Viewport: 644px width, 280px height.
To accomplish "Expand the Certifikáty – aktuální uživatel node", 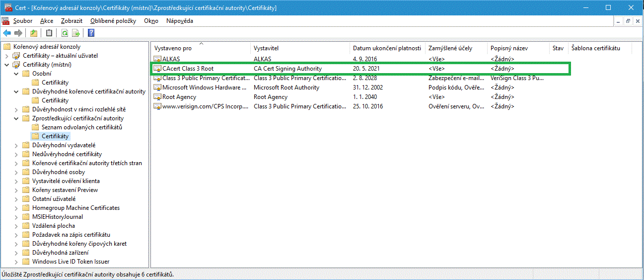I will pyautogui.click(x=7, y=56).
